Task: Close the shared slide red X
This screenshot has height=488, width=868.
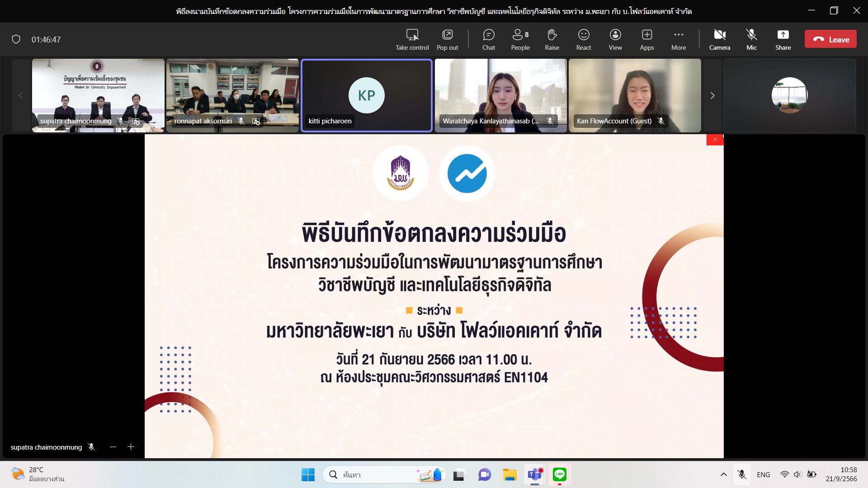Action: pyautogui.click(x=715, y=140)
